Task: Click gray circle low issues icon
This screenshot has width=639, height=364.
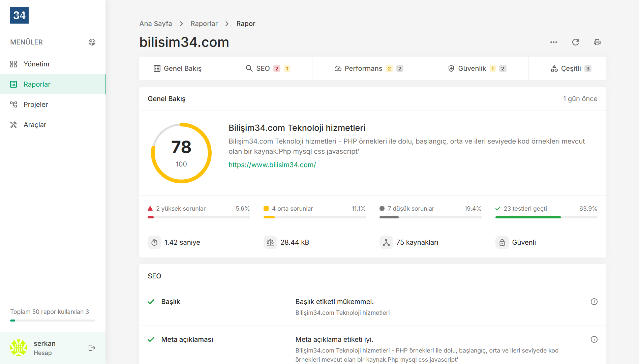Action: [382, 209]
